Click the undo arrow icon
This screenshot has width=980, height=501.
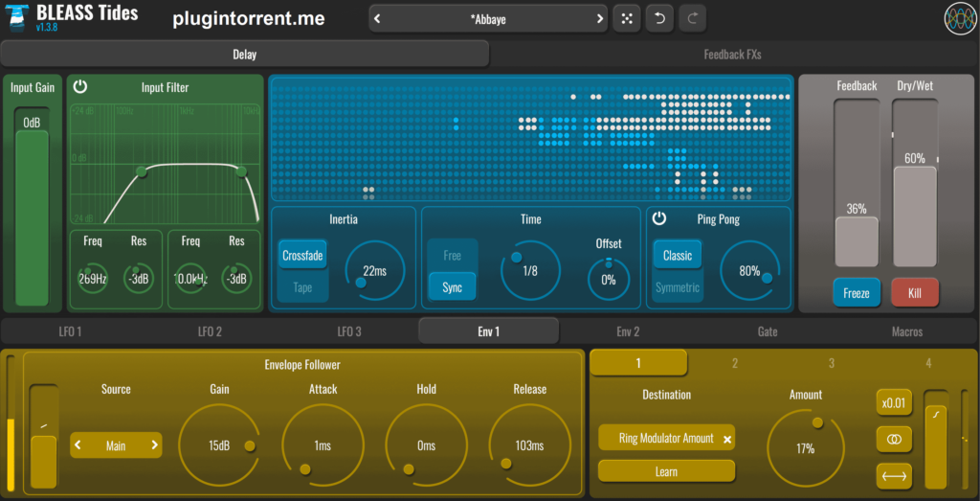(659, 18)
